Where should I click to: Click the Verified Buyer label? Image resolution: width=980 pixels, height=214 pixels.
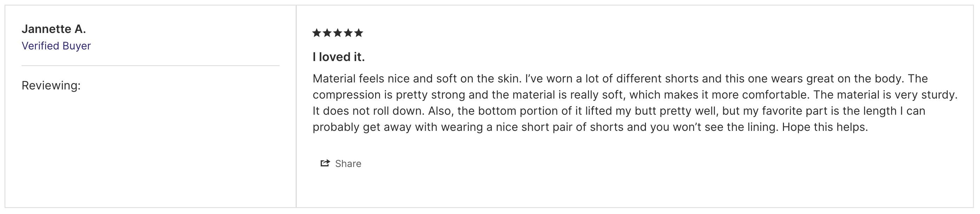coord(56,46)
